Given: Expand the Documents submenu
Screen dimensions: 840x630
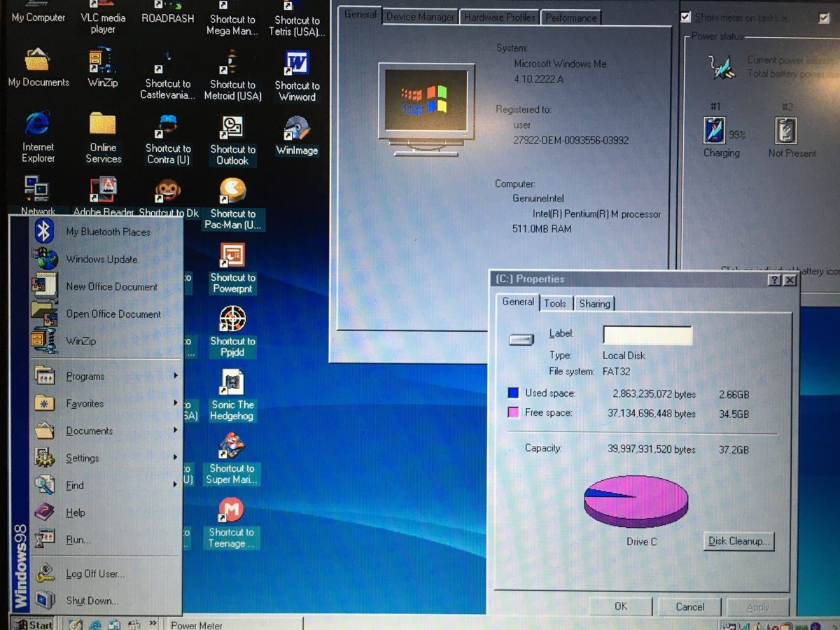Looking at the screenshot, I should coord(106,430).
